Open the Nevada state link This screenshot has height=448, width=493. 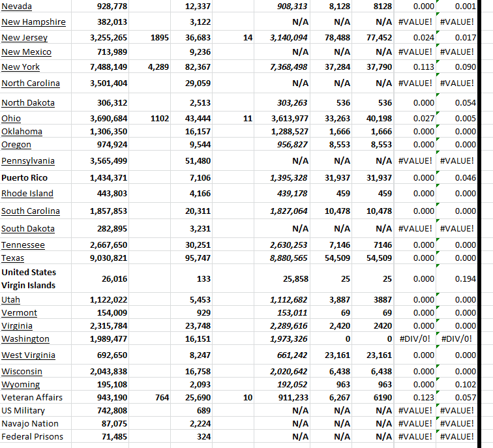[x=16, y=7]
